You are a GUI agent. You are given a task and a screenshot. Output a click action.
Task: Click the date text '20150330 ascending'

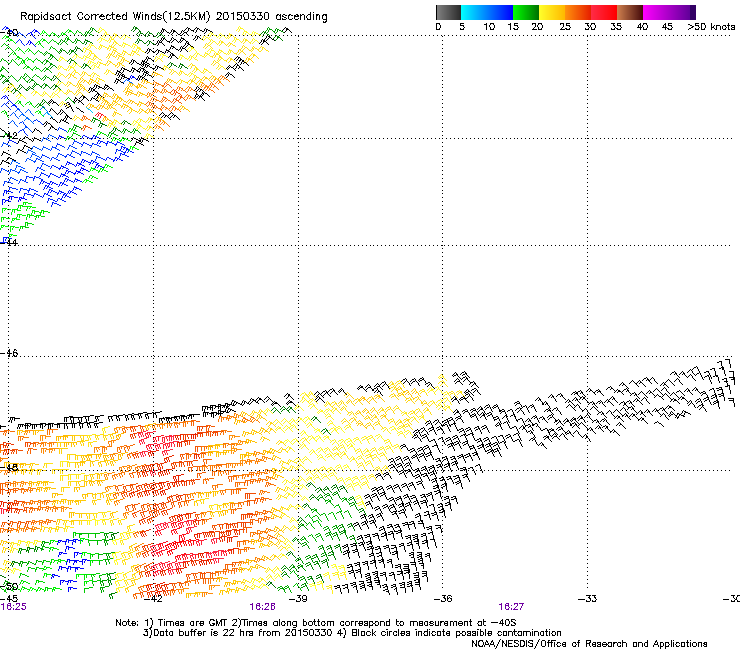(272, 17)
